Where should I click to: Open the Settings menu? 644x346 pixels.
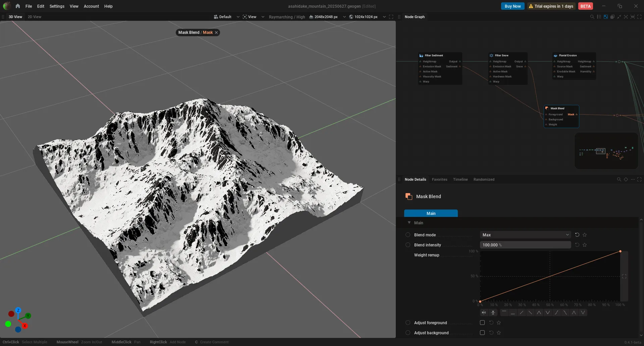(57, 6)
